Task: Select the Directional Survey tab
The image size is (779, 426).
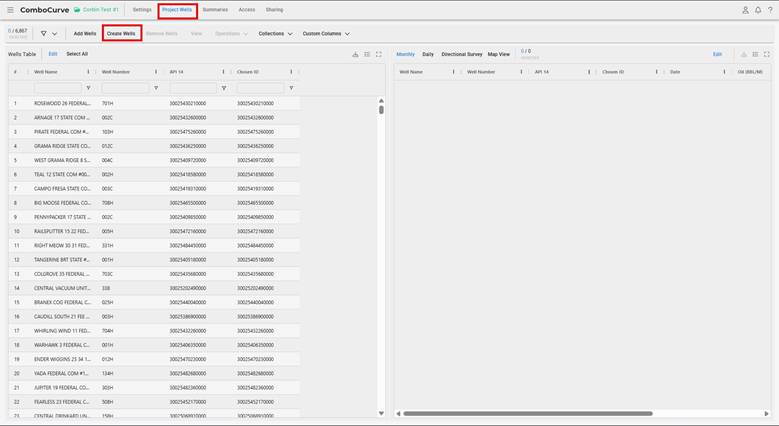Action: [x=462, y=54]
